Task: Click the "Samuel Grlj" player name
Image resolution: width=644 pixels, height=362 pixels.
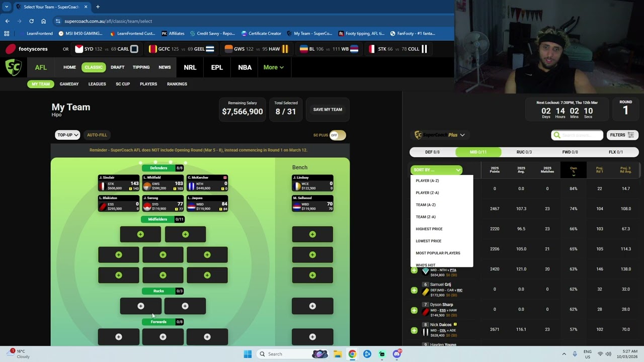Action: click(x=440, y=285)
